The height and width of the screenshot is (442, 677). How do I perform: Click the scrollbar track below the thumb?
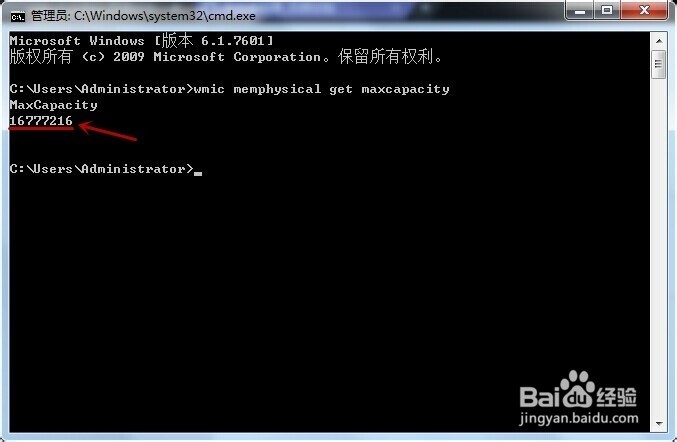pyautogui.click(x=658, y=246)
